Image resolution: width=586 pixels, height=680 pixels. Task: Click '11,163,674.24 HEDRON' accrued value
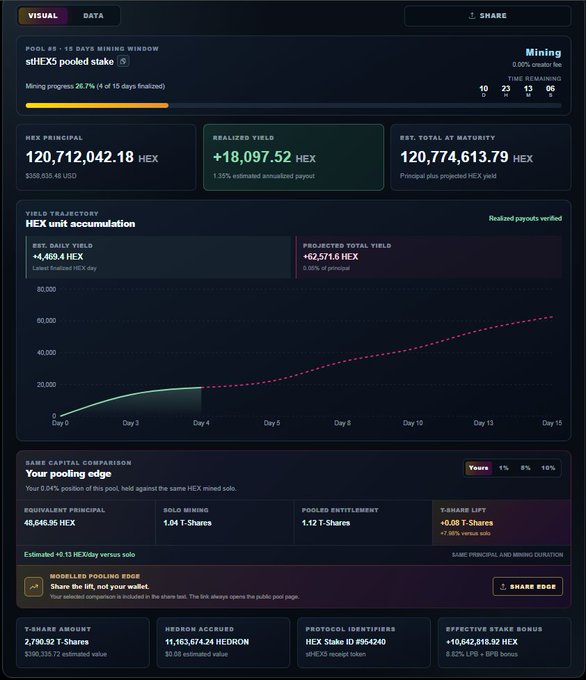click(207, 642)
